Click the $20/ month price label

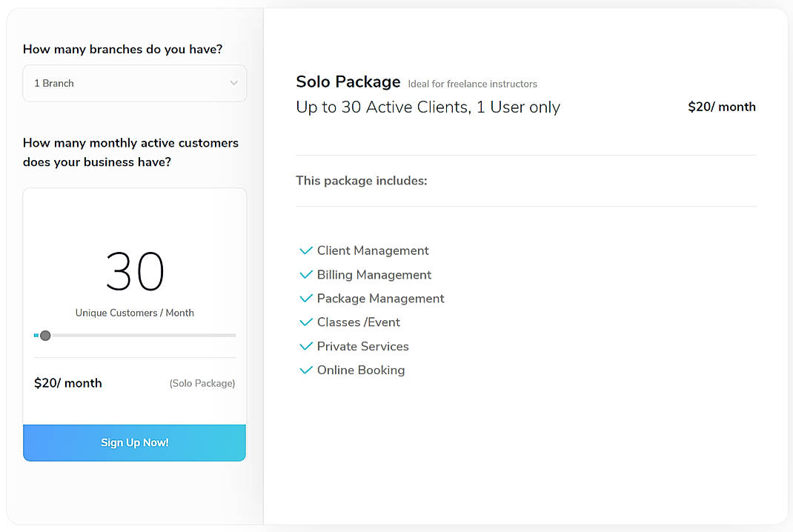[67, 382]
